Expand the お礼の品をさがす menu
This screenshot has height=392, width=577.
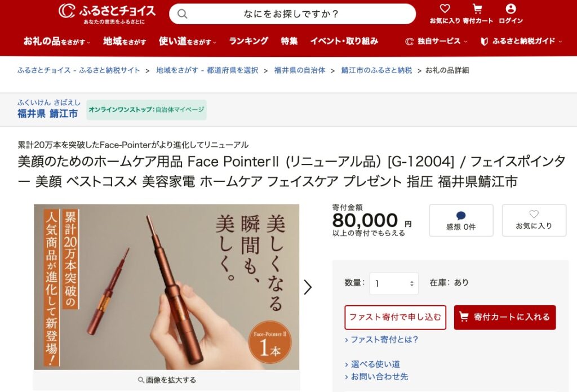pyautogui.click(x=57, y=41)
